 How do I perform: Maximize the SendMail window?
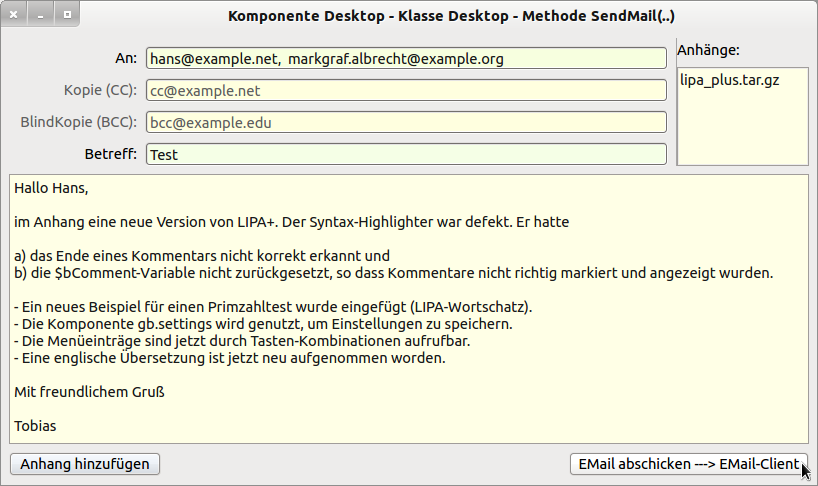pyautogui.click(x=66, y=16)
